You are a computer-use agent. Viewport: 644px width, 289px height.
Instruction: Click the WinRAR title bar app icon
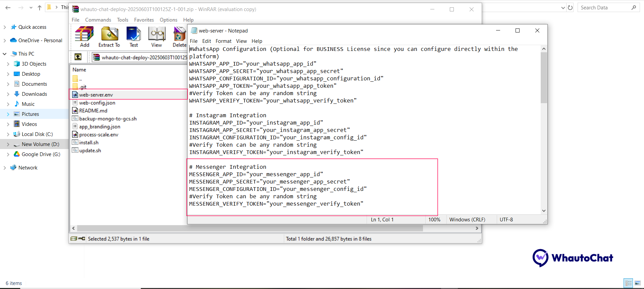pos(75,9)
